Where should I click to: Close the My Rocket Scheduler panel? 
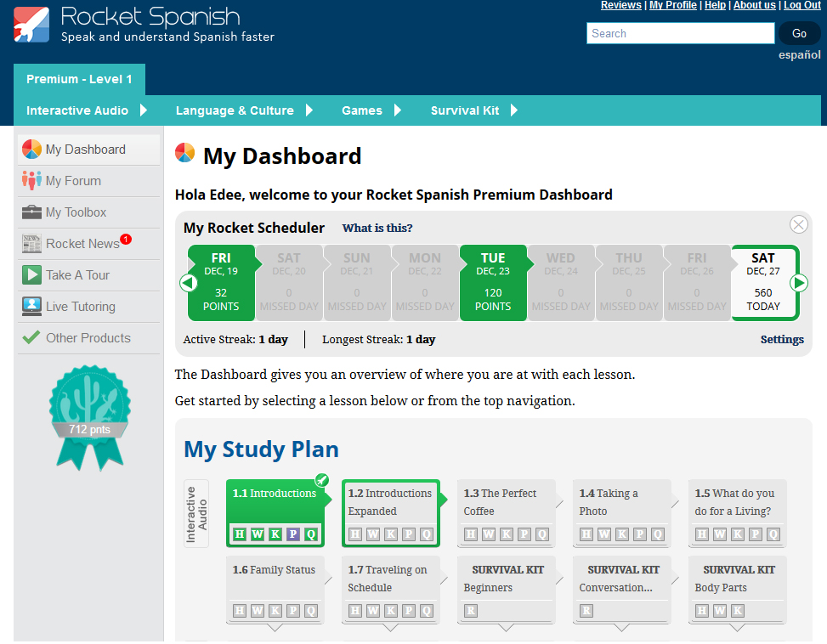tap(798, 224)
